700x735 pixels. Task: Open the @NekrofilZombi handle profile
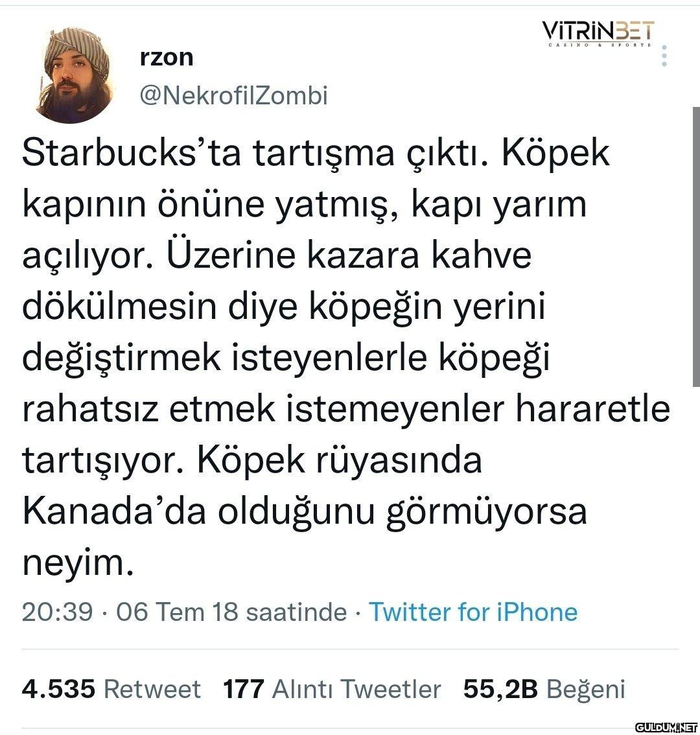tap(233, 95)
